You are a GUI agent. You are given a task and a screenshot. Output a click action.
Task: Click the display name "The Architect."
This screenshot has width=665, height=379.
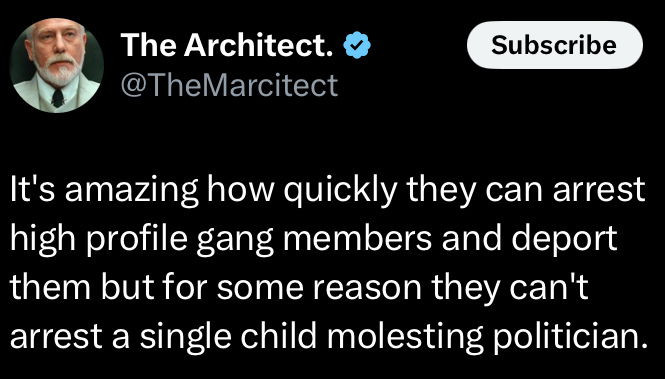[x=227, y=45]
